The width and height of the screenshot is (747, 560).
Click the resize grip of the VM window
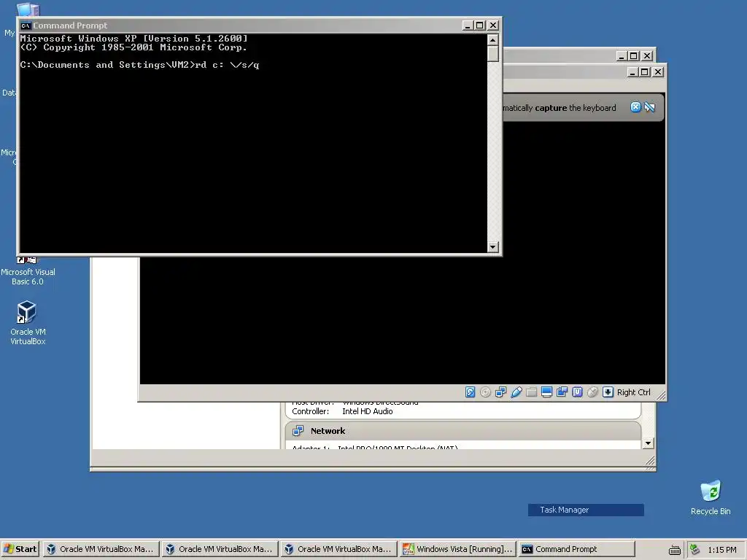click(661, 395)
